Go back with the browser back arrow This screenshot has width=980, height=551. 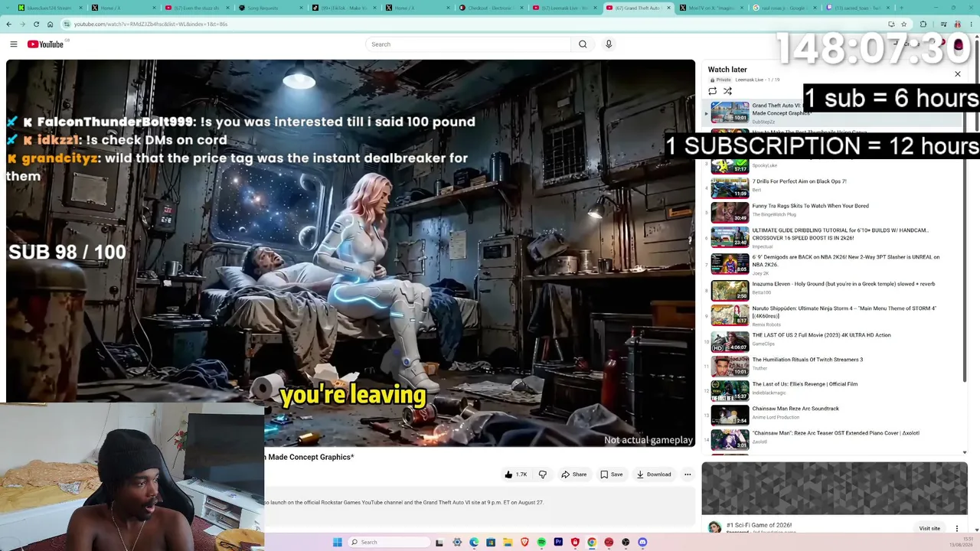pos(9,24)
